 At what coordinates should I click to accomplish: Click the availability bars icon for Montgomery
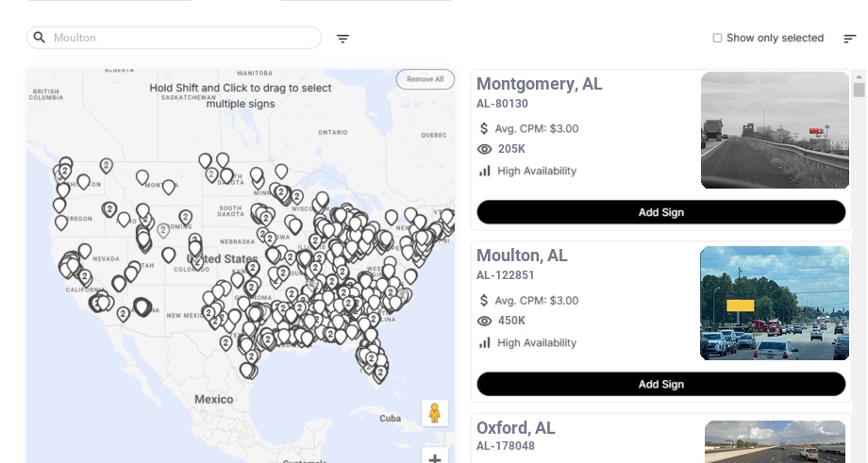tap(485, 171)
